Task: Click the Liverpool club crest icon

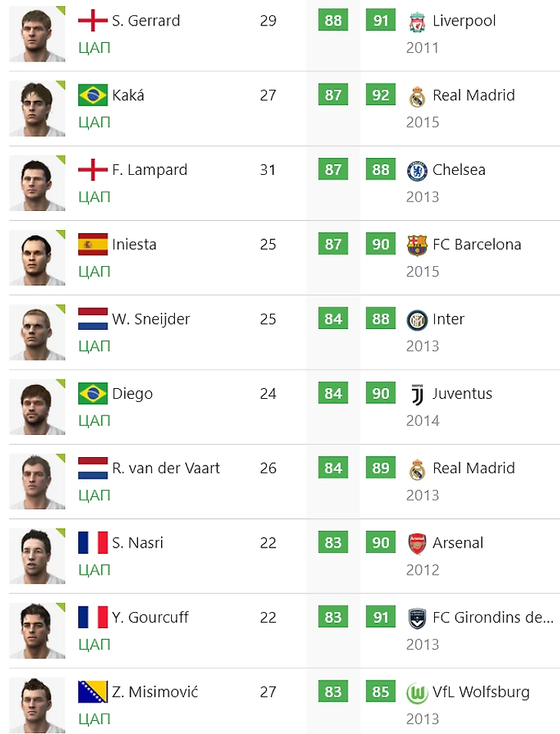Action: 417,21
